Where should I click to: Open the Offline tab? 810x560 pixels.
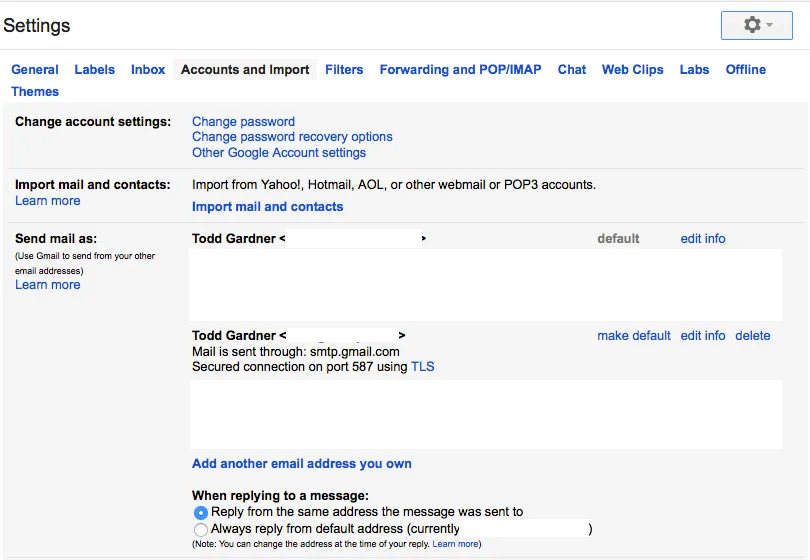pyautogui.click(x=745, y=70)
